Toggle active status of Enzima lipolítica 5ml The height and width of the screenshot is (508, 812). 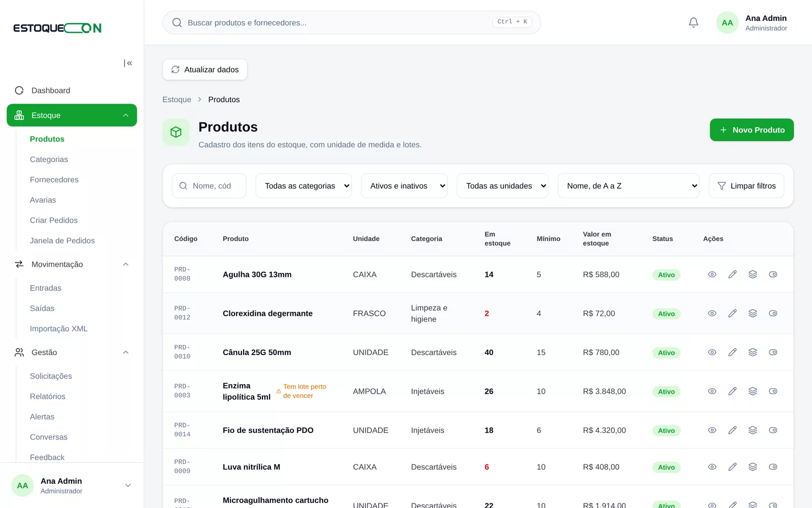point(773,391)
